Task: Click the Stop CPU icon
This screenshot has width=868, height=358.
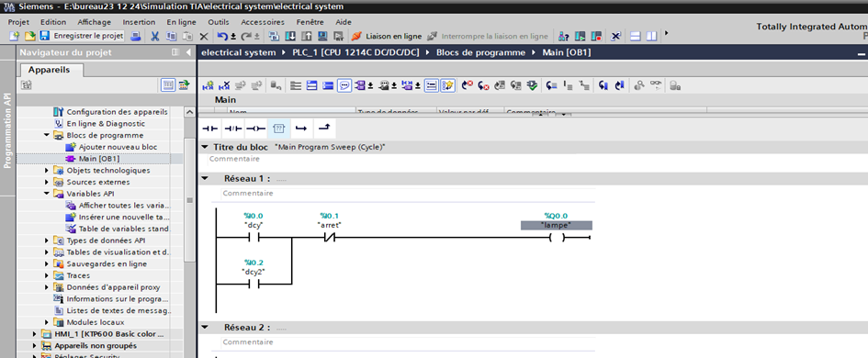Action: pos(596,37)
